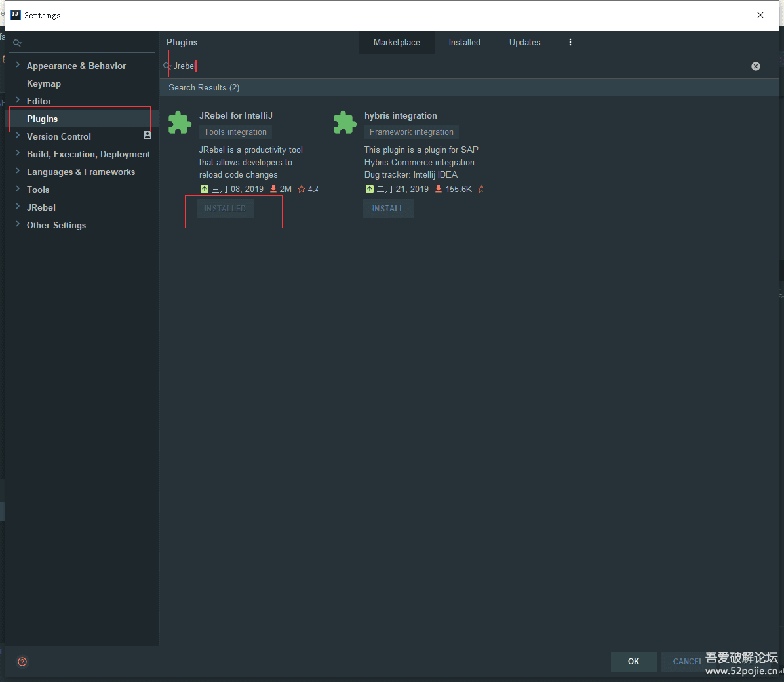
Task: Click the settings sidebar search icon
Action: tap(18, 43)
